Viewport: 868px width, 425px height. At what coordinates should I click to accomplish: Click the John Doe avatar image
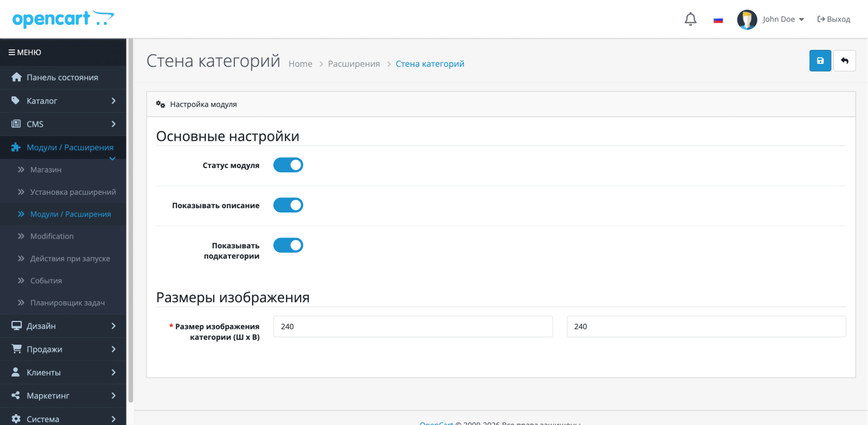pyautogui.click(x=747, y=20)
